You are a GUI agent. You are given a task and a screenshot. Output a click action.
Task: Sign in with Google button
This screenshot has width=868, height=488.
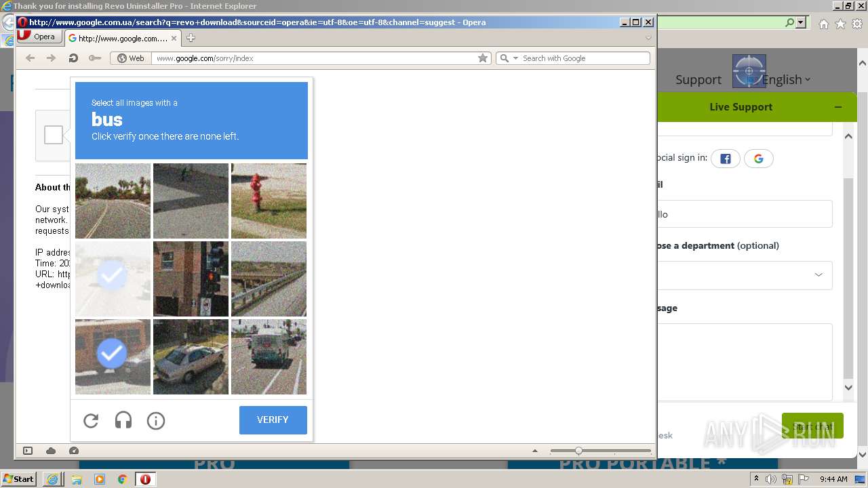(x=759, y=159)
